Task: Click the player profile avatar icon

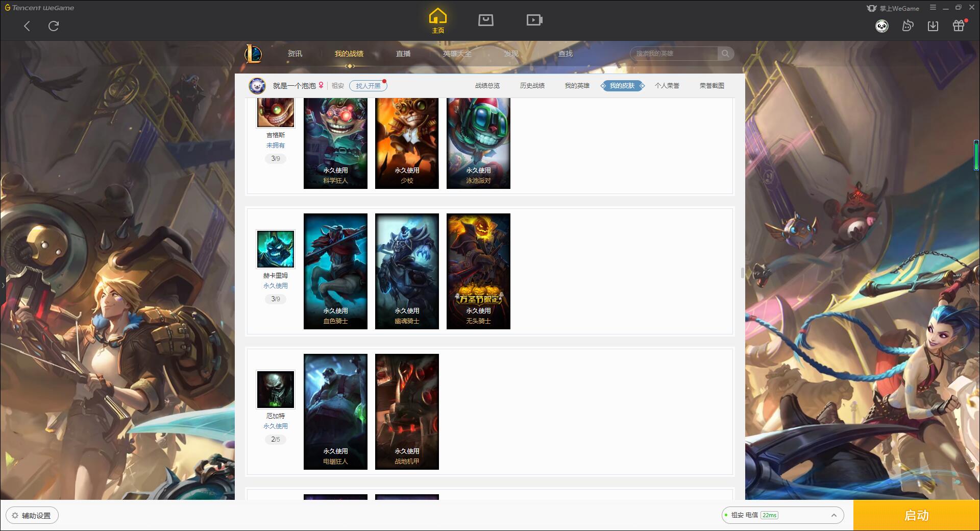Action: (257, 86)
